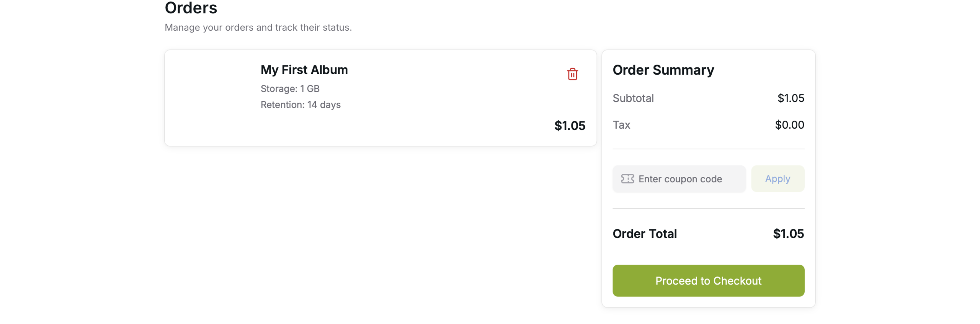Click the album item price $1.05
This screenshot has width=980, height=324.
click(x=569, y=126)
